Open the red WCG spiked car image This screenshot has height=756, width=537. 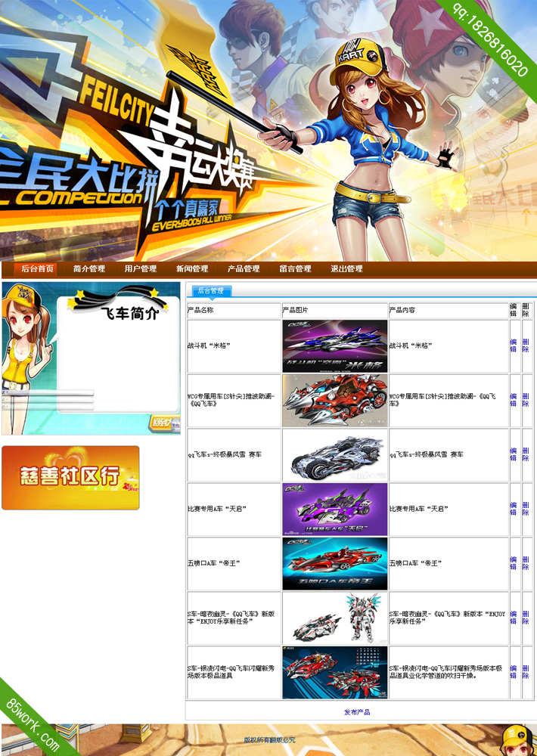point(335,400)
